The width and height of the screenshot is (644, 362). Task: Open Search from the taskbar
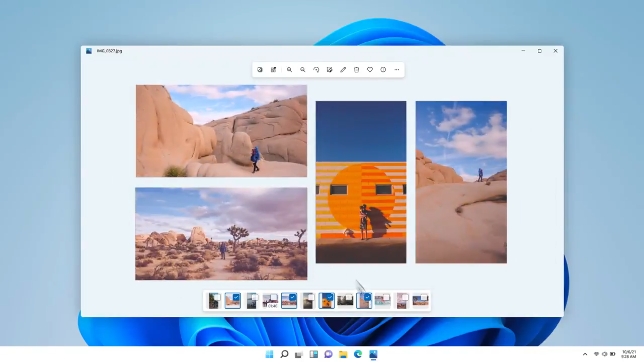pos(284,354)
